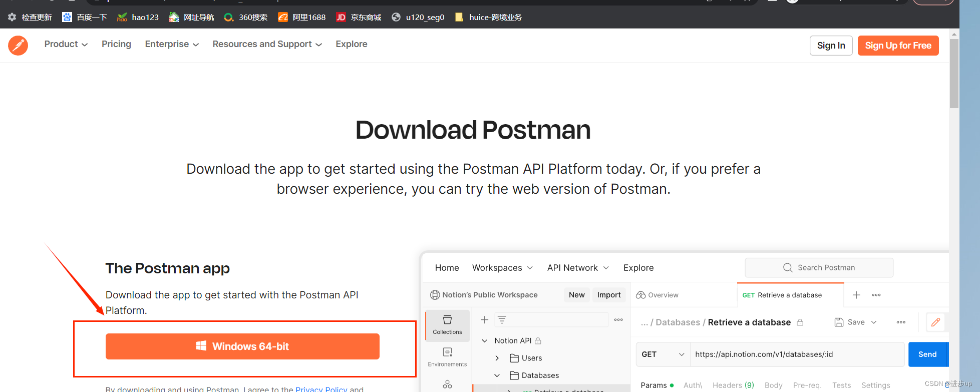
Task: Open the Body tab
Action: 773,385
